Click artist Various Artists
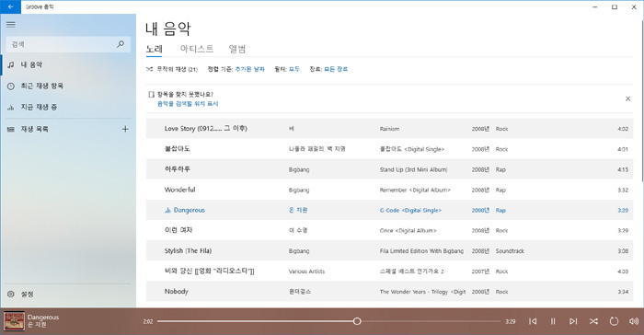This screenshot has height=335, width=644. (x=306, y=271)
